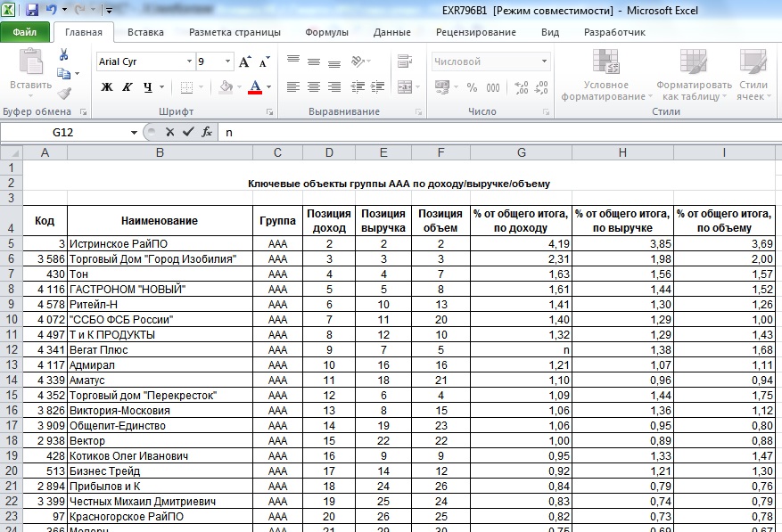This screenshot has width=782, height=532.
Task: Open the Number (Число) dialog launcher
Action: pyautogui.click(x=546, y=112)
